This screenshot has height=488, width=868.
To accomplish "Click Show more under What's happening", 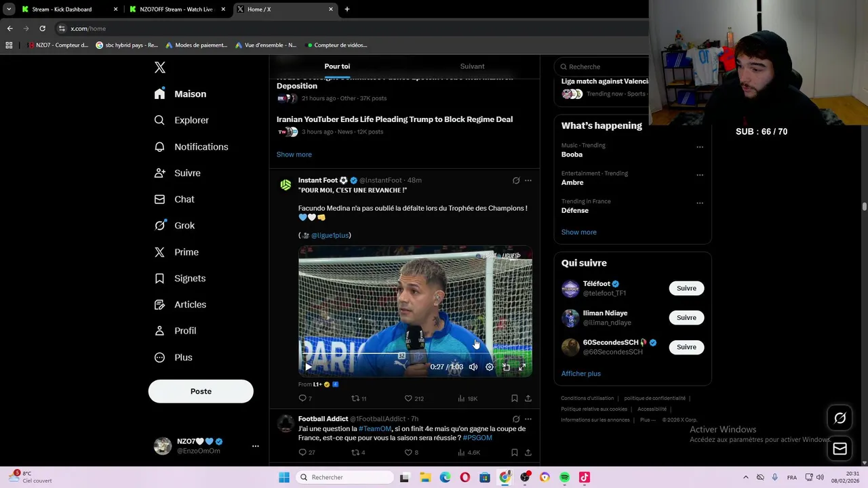I will point(578,232).
